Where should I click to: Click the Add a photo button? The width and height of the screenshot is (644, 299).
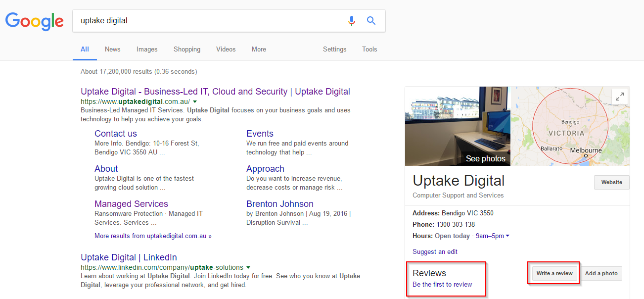pos(601,273)
